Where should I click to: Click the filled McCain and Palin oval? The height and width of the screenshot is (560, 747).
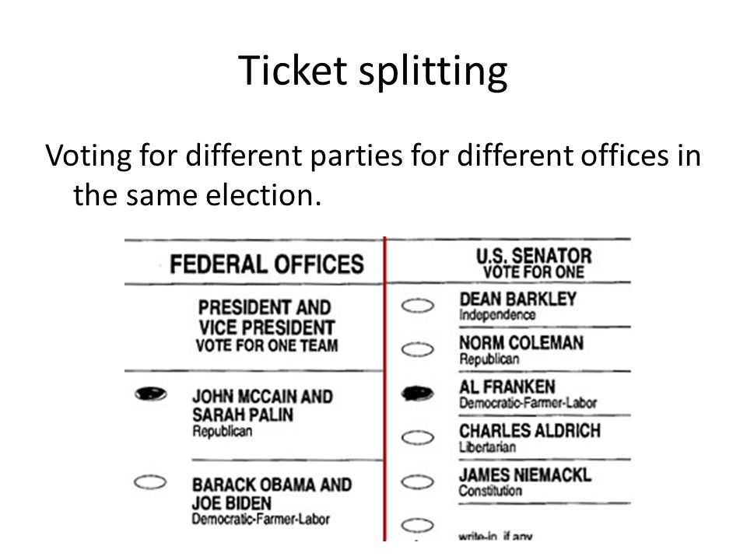click(150, 394)
